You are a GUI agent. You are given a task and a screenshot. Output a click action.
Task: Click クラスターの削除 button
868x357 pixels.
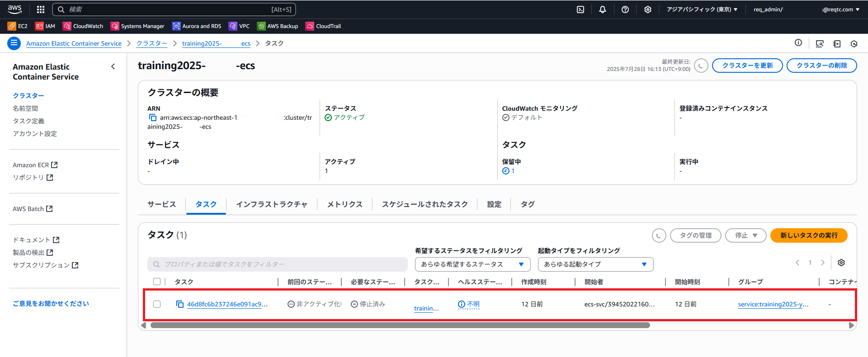821,66
